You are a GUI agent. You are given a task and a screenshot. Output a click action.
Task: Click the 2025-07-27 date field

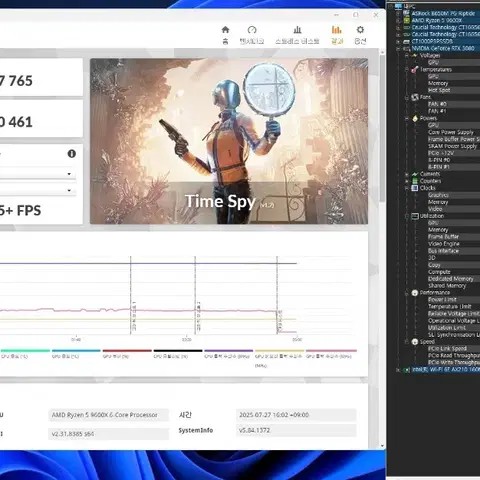(x=296, y=415)
